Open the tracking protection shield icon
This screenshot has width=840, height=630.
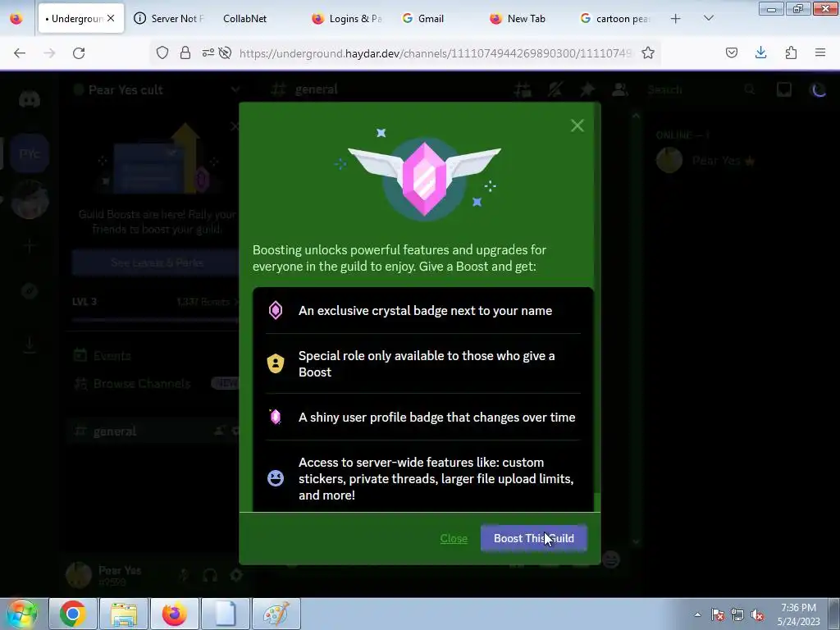(x=162, y=52)
